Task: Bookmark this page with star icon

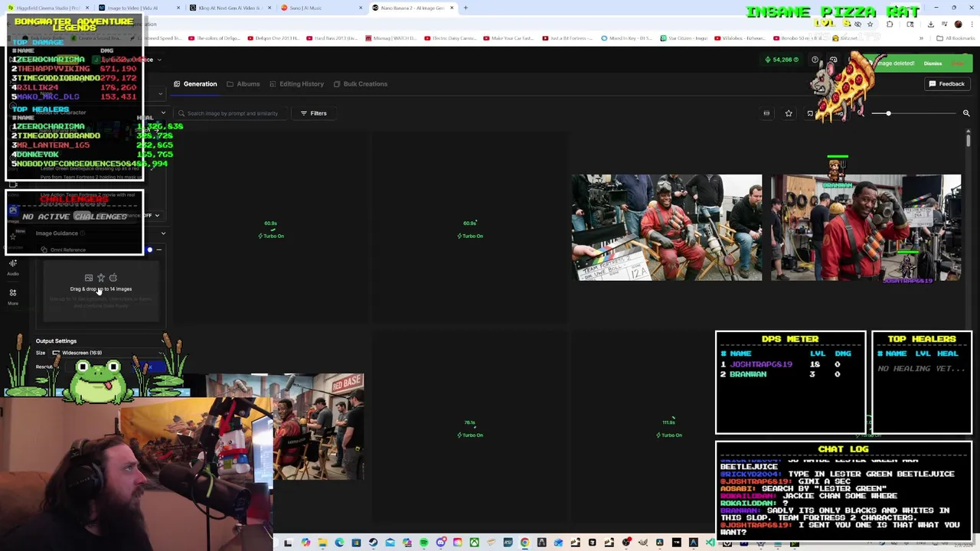Action: pos(870,24)
